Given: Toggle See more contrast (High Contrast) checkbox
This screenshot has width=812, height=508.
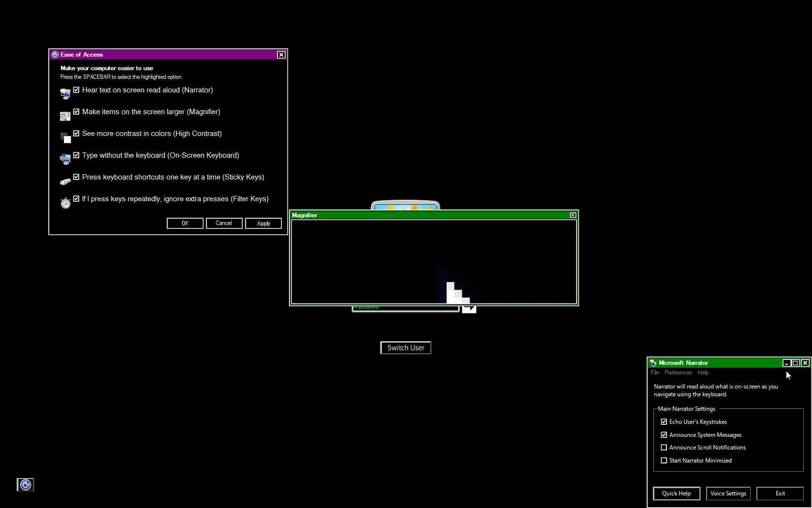Looking at the screenshot, I should (x=76, y=134).
